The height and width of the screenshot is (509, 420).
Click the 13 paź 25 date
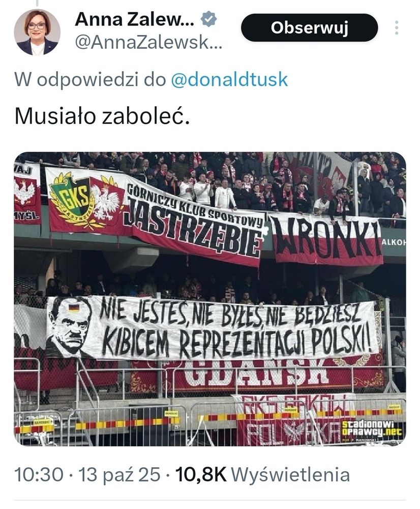119,474
